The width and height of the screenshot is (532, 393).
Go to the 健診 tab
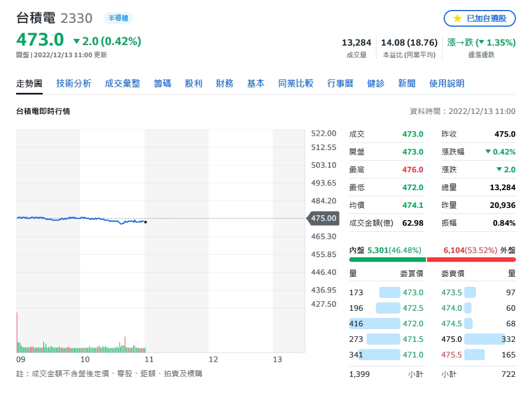(x=375, y=83)
